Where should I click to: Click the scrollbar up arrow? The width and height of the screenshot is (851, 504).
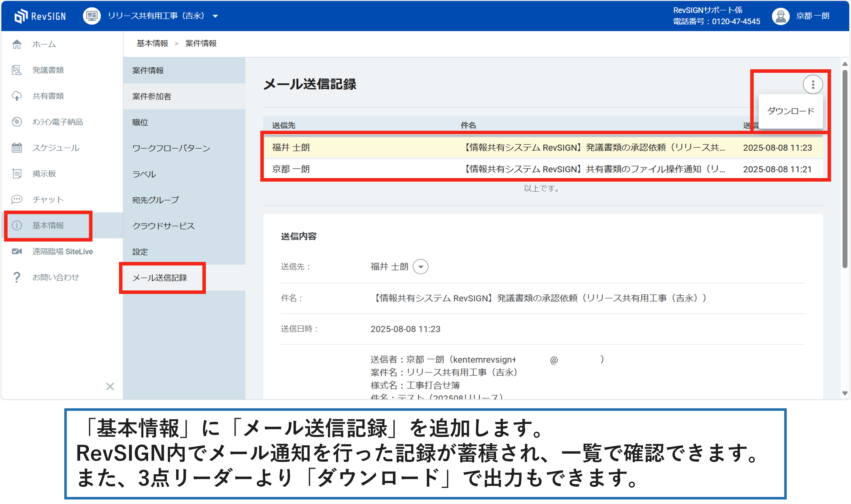(845, 64)
